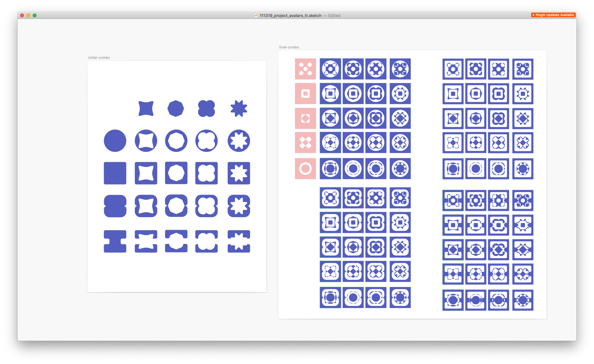Select I-beam shape with star cutout
594x364 pixels.
(239, 241)
